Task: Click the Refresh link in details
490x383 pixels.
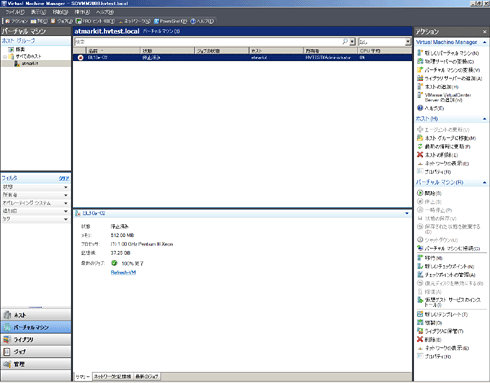Action: click(123, 272)
